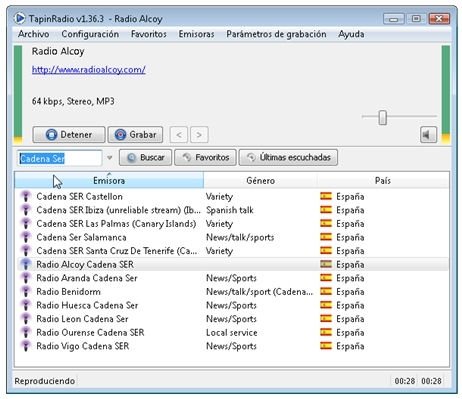Click station icon beside Radio Huesca Cadena Ser
Screen dimensions: 462x399
[x=26, y=305]
